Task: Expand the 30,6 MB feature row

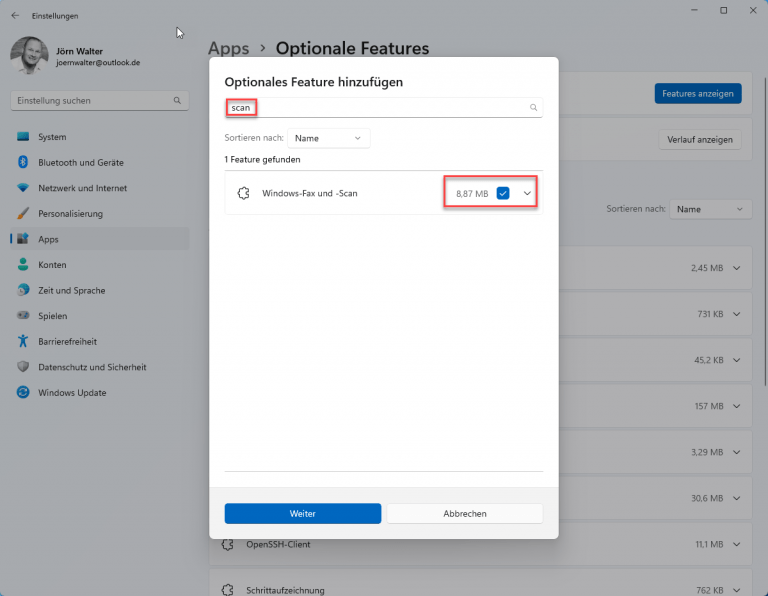Action: coord(737,498)
